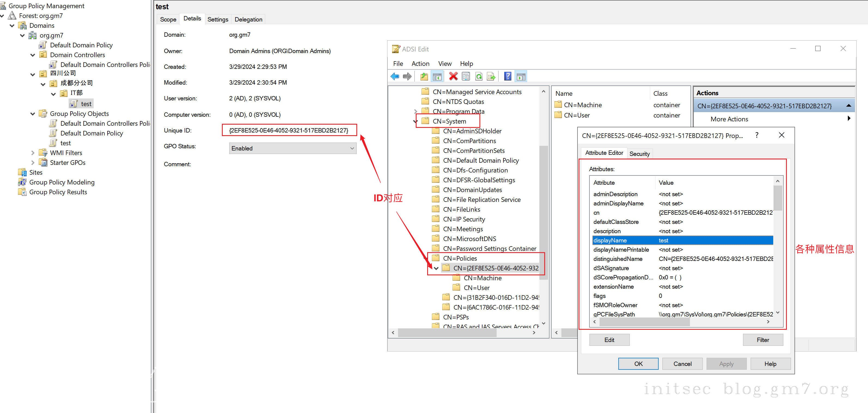868x413 pixels.
Task: Click the Export List toolbar icon
Action: [x=491, y=76]
